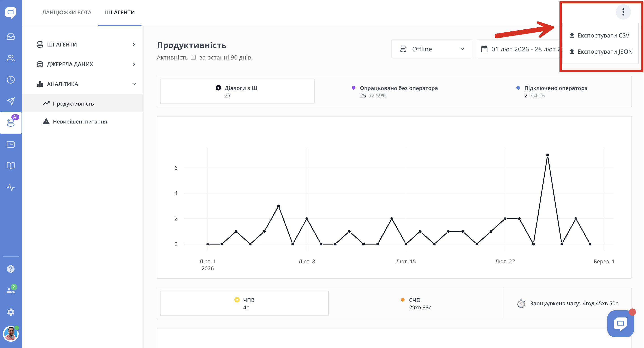Open the paper plane campaigns icon
The width and height of the screenshot is (644, 348).
11,101
